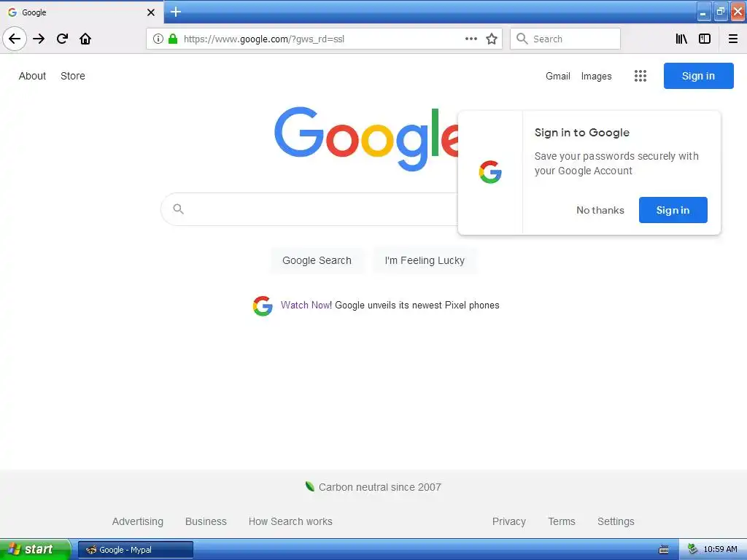Open page actions three-dot menu in address bar
This screenshot has width=747, height=560.
[471, 39]
